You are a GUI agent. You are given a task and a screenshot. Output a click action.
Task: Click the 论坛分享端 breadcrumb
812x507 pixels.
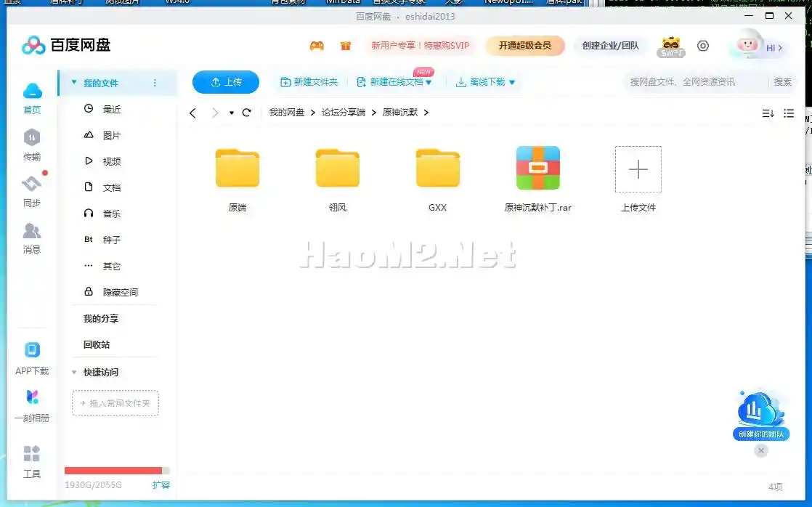344,113
